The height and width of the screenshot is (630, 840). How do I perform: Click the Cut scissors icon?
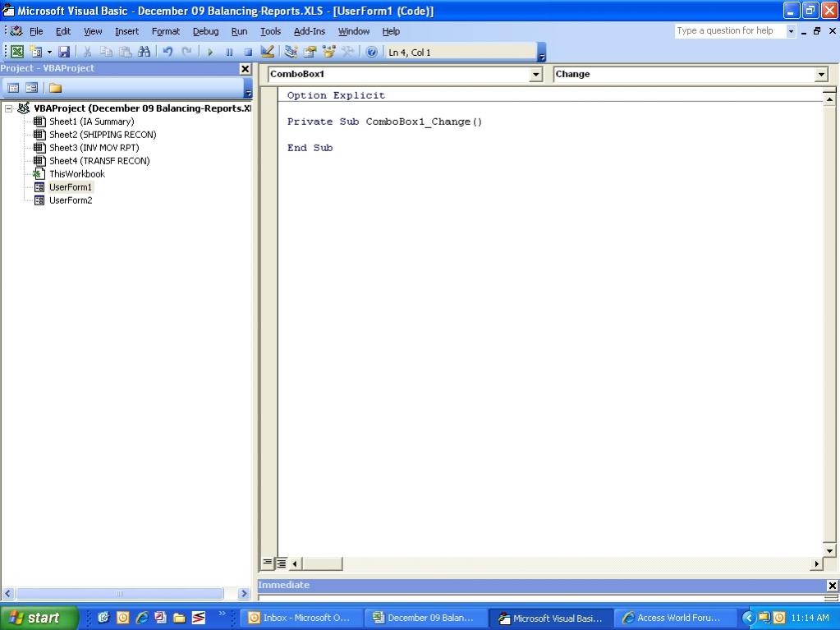87,52
